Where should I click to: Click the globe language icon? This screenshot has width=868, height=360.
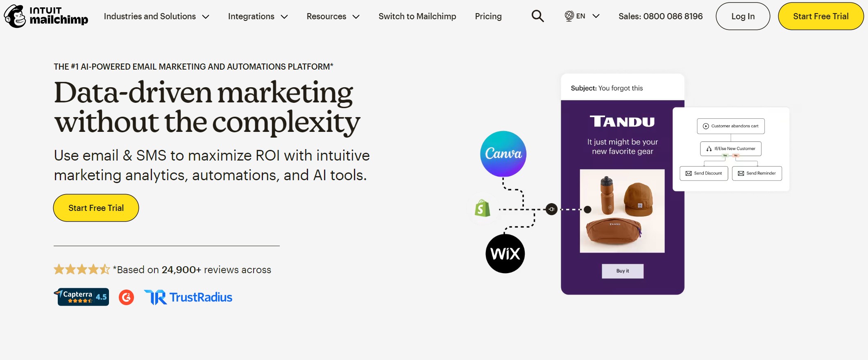pos(569,16)
